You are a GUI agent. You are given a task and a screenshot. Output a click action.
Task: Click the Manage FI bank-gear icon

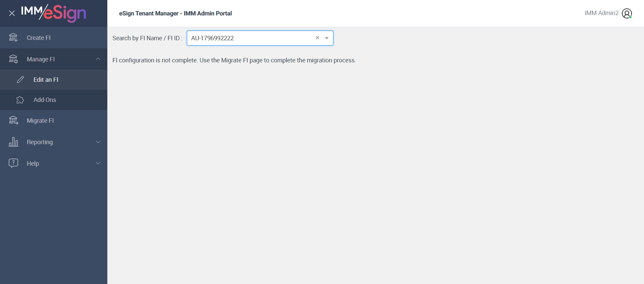13,59
